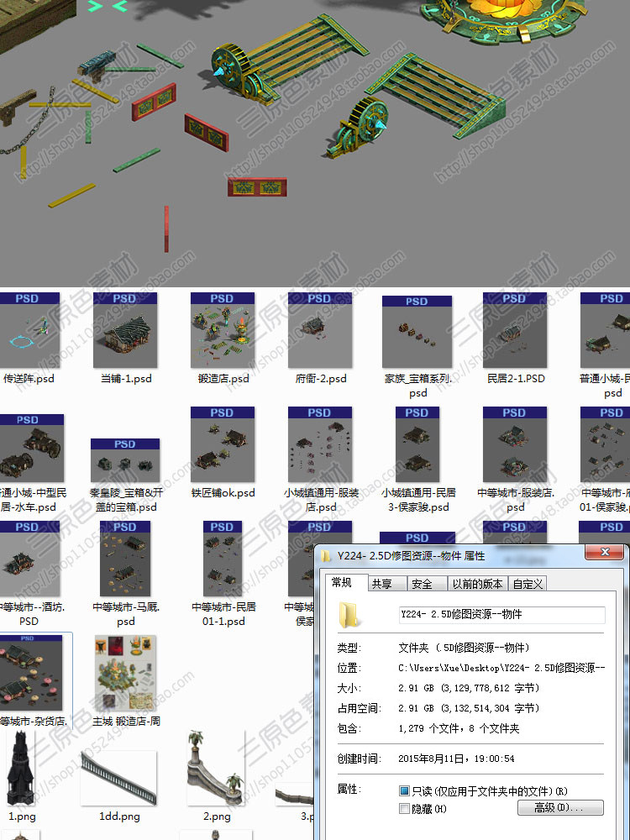Click the 锻造店.psd file name label
This screenshot has width=630, height=840.
click(223, 379)
